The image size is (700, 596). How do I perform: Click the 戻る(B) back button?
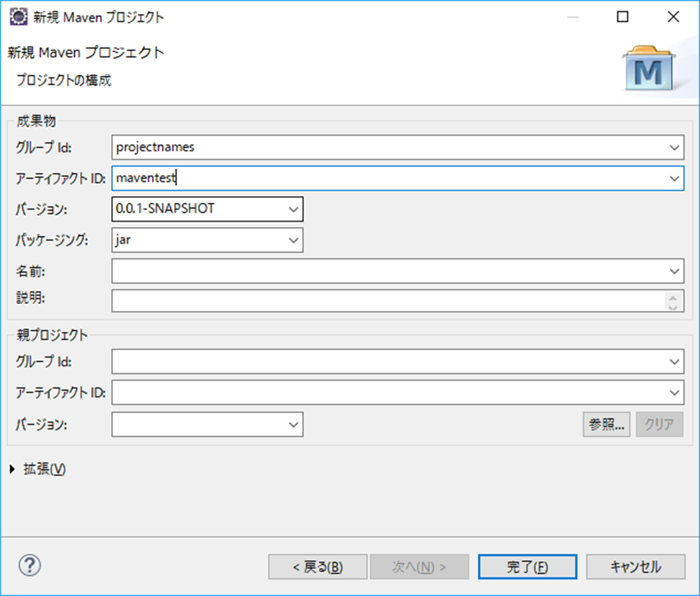(318, 567)
